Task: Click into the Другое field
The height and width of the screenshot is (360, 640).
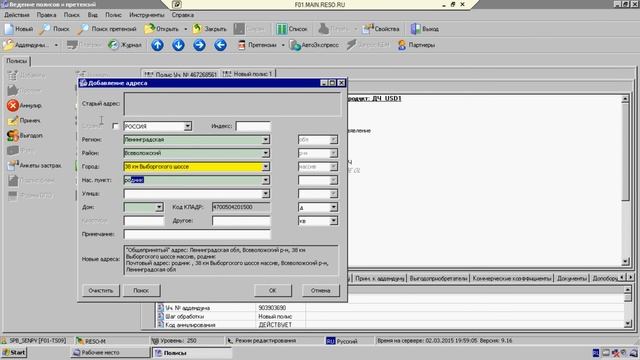Action: (241, 221)
